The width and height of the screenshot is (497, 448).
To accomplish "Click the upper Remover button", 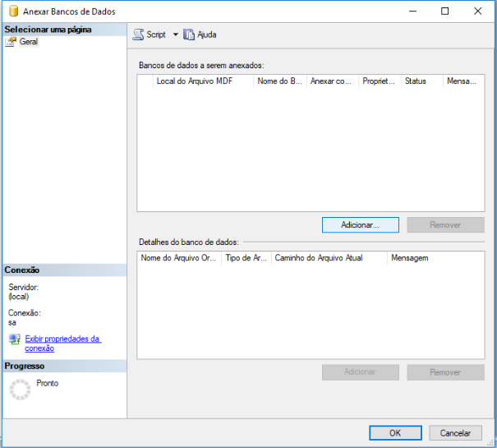I will pos(445,225).
